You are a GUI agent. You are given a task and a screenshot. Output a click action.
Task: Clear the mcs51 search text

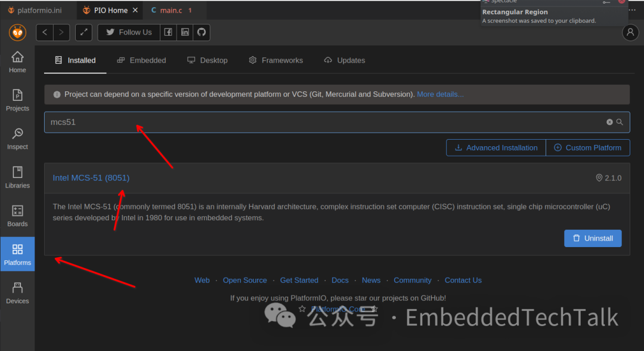(x=609, y=122)
